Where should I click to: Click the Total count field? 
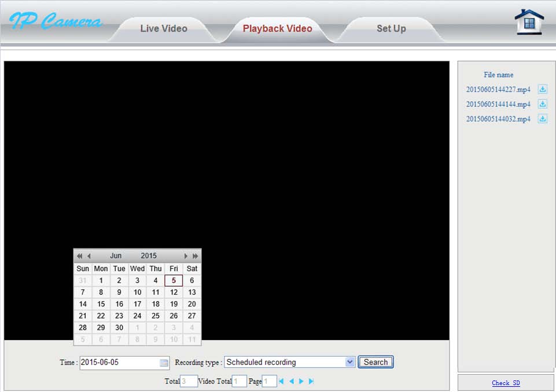[x=189, y=382]
